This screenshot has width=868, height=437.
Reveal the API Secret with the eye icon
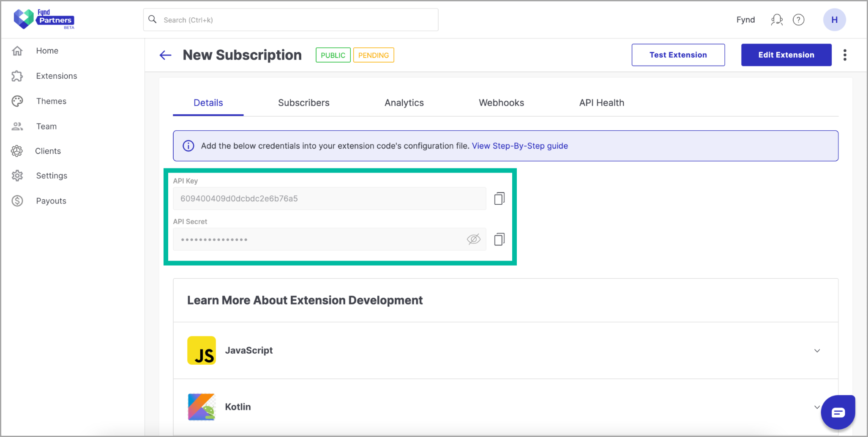coord(474,239)
